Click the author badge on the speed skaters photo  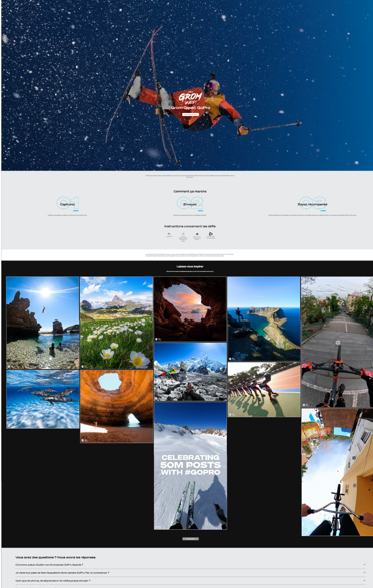click(x=232, y=414)
